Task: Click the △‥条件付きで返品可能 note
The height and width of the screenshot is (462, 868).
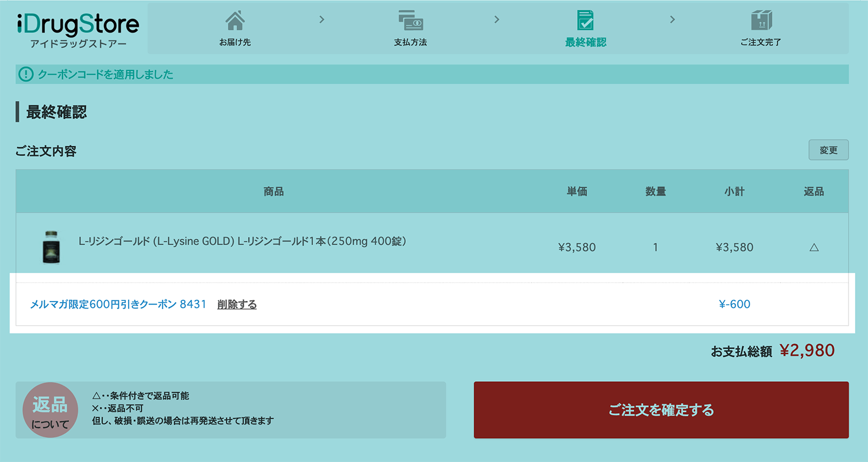Action: click(141, 396)
